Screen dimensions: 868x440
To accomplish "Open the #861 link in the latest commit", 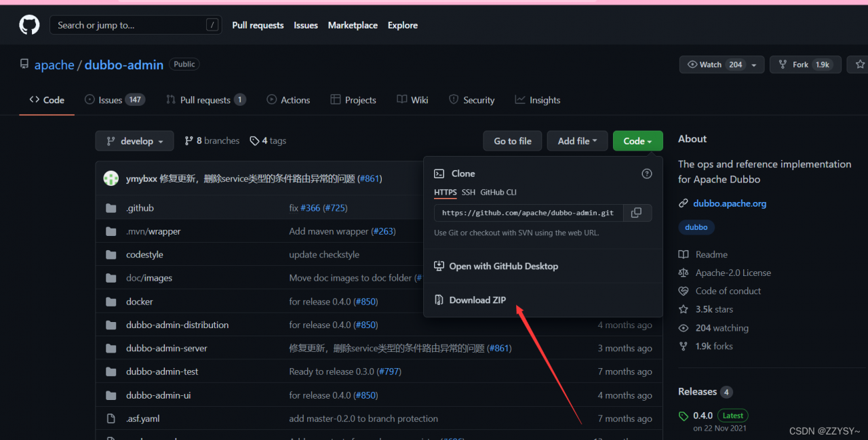I will [370, 179].
